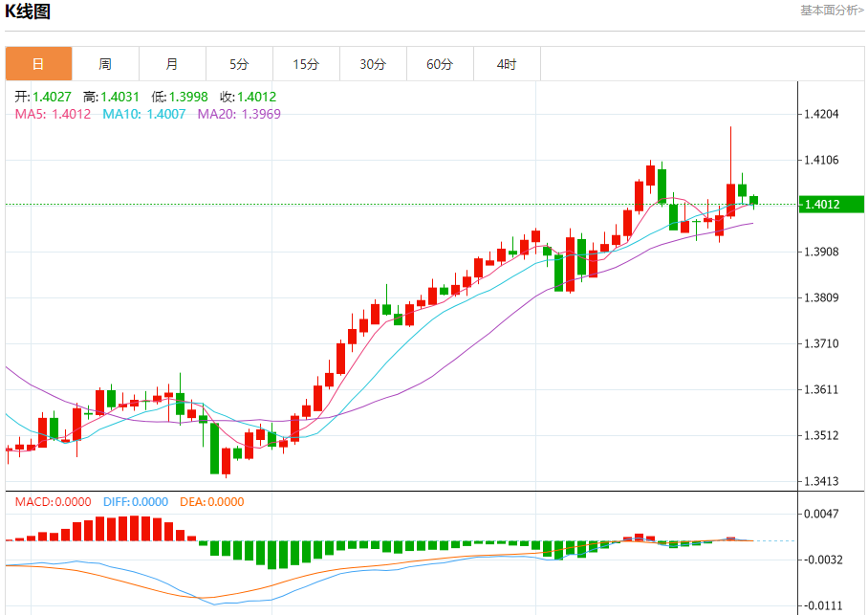The width and height of the screenshot is (868, 615).
Task: Click the 收:1.4012 close value
Action: pos(248,97)
